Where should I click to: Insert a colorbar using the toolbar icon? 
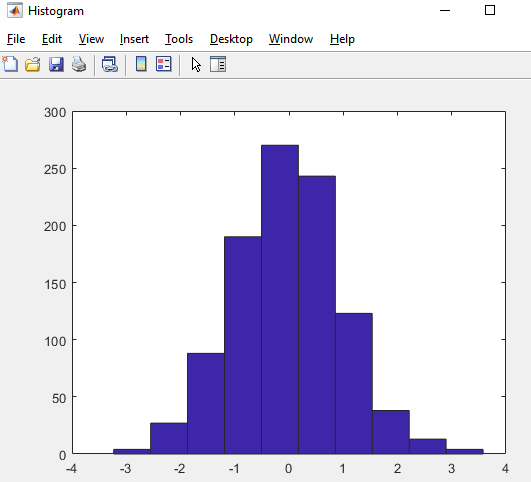pyautogui.click(x=141, y=64)
